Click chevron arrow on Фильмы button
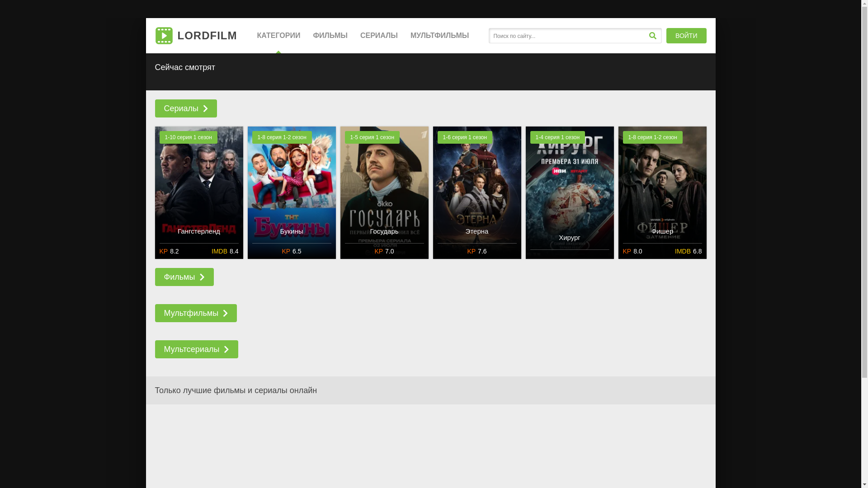The image size is (868, 488). [x=202, y=277]
